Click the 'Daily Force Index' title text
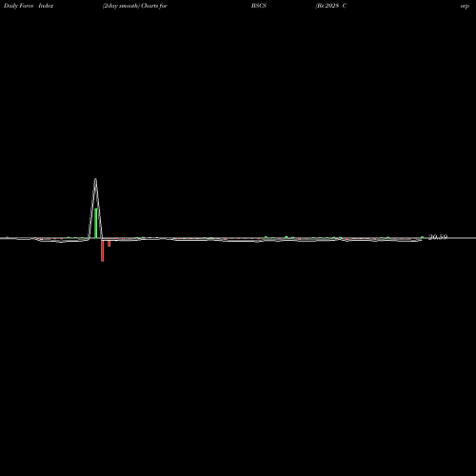The image size is (476, 476). point(29,6)
